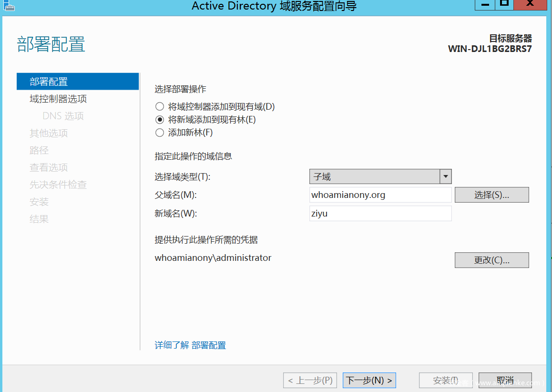
Task: Open the 先决条件检查 step in sidebar
Action: [58, 185]
